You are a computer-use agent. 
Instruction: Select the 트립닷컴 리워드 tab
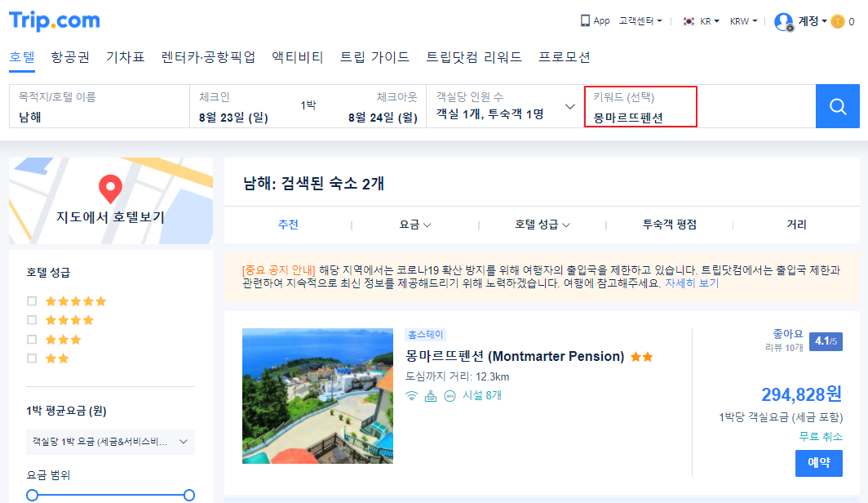(474, 57)
